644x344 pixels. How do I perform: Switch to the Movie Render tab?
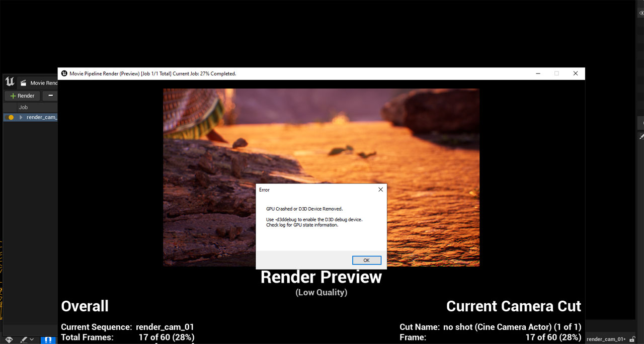[43, 82]
